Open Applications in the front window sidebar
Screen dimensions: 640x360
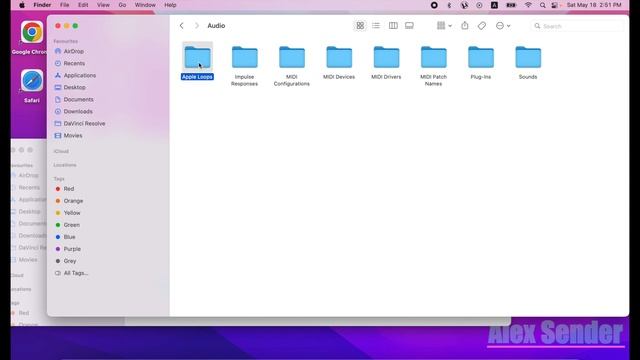pyautogui.click(x=80, y=76)
